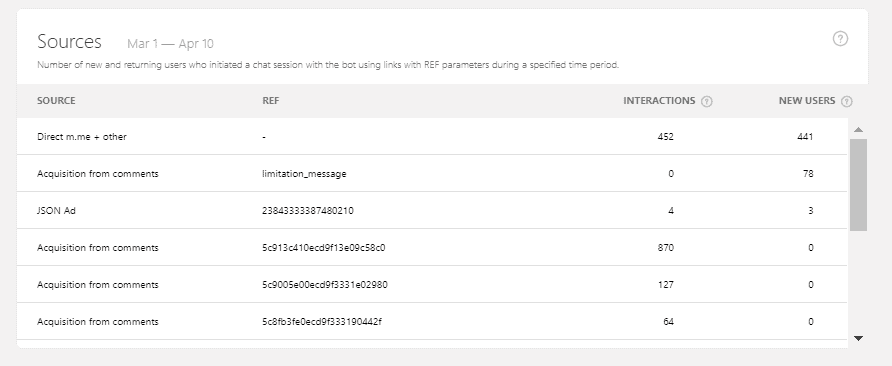This screenshot has width=892, height=366.
Task: Sort by the INTERACTIONS column header
Action: click(659, 101)
